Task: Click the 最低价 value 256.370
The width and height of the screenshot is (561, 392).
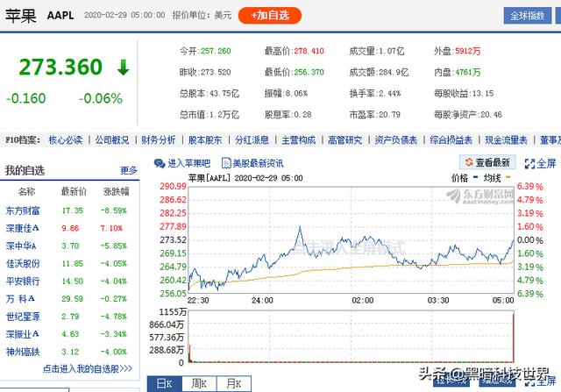Action: click(309, 72)
